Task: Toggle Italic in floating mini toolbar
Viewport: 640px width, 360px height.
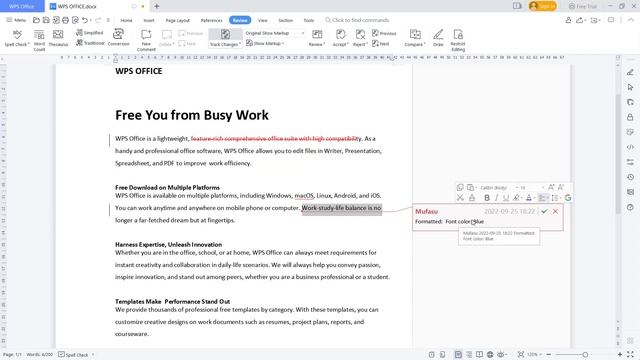Action: click(496, 198)
